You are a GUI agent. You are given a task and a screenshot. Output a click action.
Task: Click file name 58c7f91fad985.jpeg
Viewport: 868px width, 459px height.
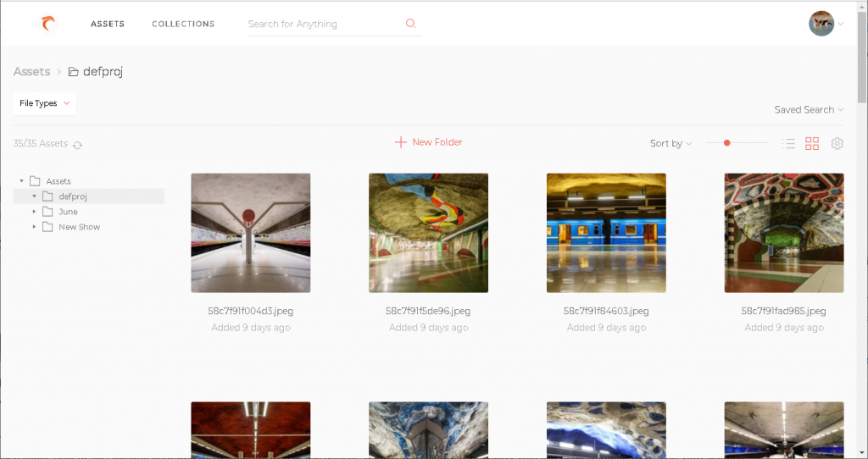784,311
